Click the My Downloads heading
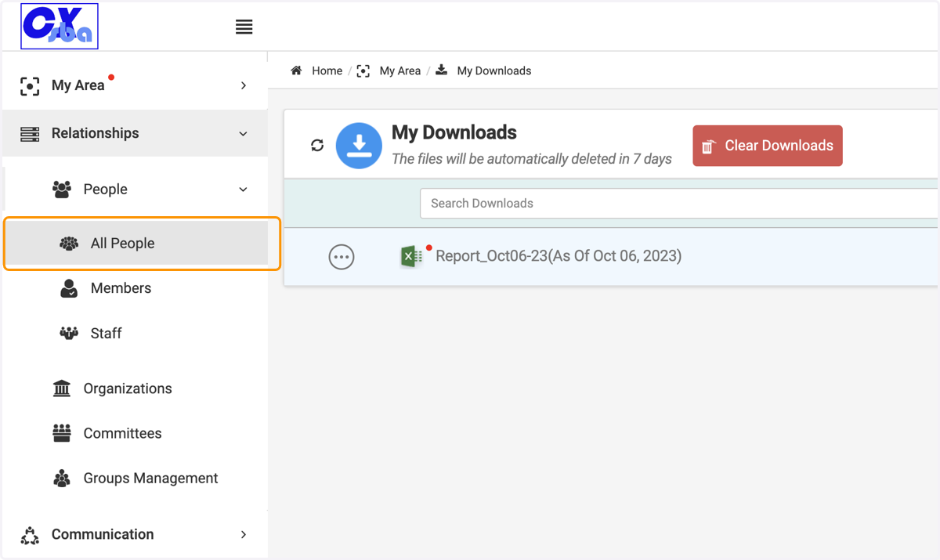This screenshot has width=940, height=560. 454,132
